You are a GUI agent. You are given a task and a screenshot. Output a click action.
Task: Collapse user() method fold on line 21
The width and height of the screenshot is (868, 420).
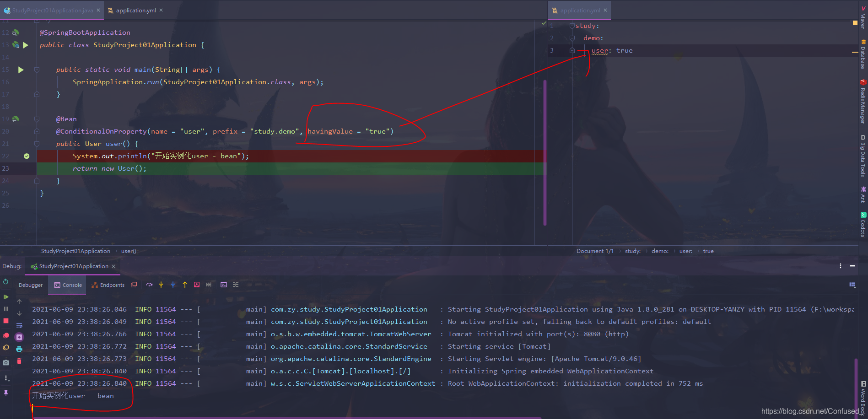(x=37, y=144)
